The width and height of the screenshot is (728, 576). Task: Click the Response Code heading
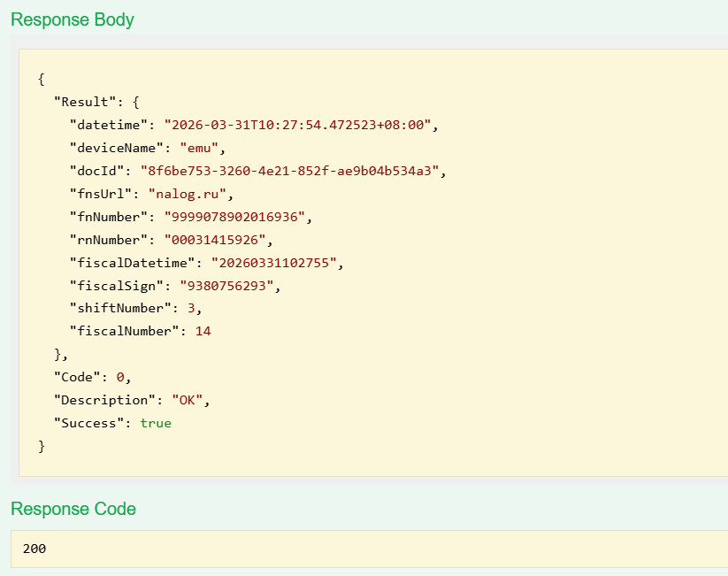[x=73, y=509]
